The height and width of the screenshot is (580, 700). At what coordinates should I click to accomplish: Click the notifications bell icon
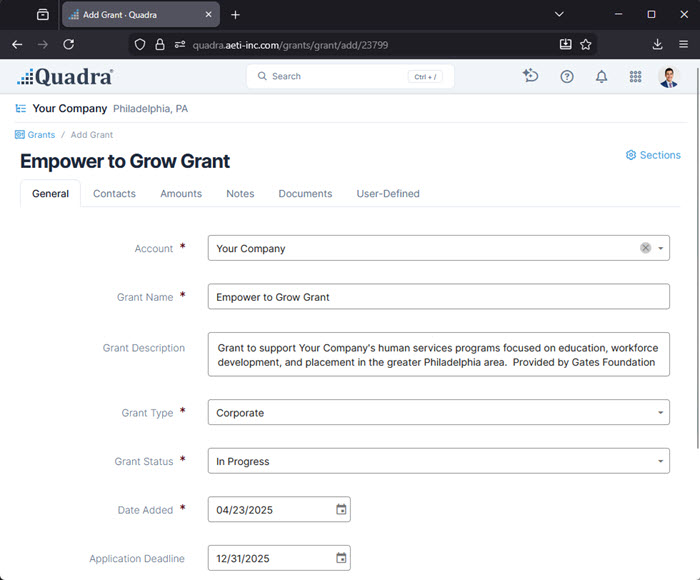(601, 77)
